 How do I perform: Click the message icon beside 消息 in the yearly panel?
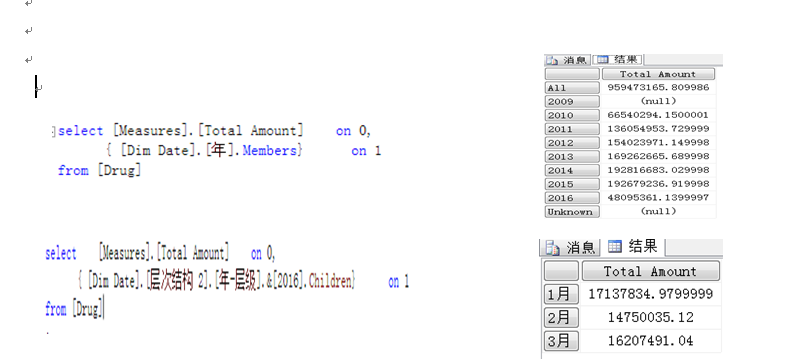tap(552, 60)
